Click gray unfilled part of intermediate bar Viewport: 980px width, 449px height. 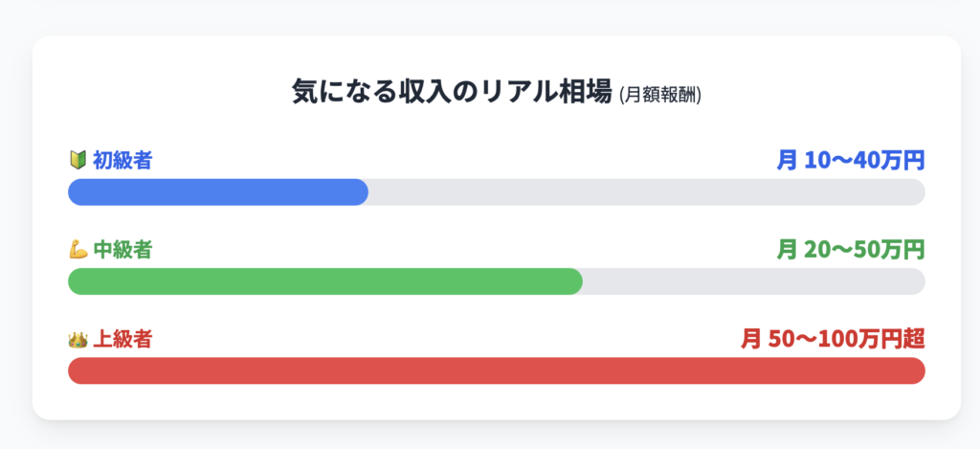tap(754, 281)
